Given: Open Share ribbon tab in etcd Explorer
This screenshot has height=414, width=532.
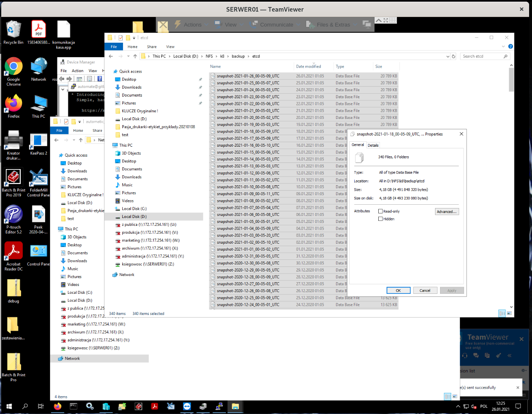Looking at the screenshot, I should [x=152, y=47].
